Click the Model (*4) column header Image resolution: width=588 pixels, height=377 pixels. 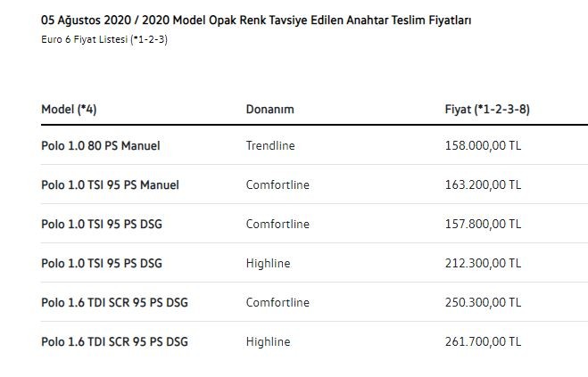(x=69, y=110)
